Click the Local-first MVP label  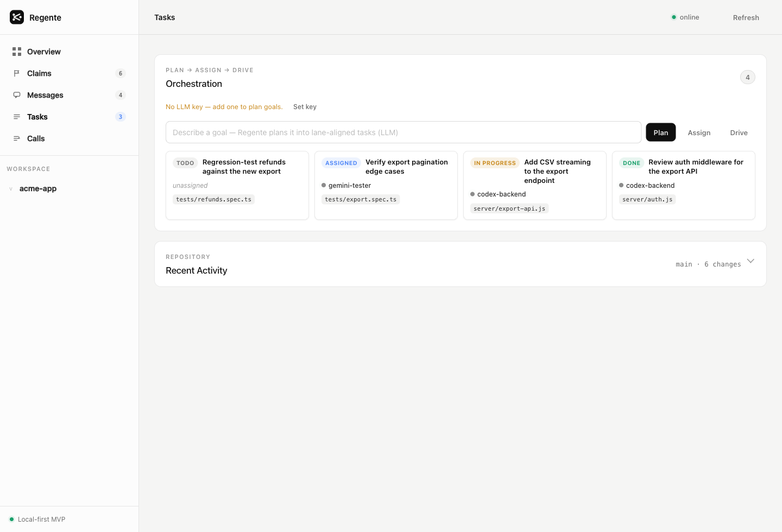click(41, 520)
